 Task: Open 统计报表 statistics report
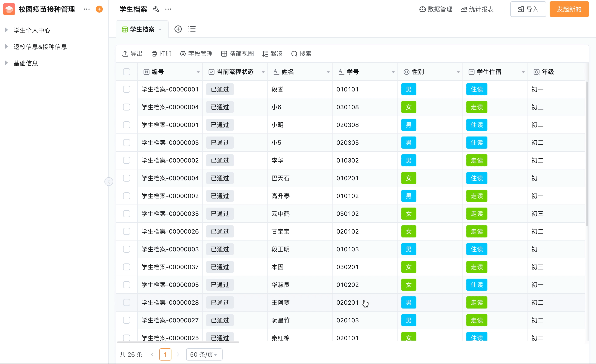point(477,9)
